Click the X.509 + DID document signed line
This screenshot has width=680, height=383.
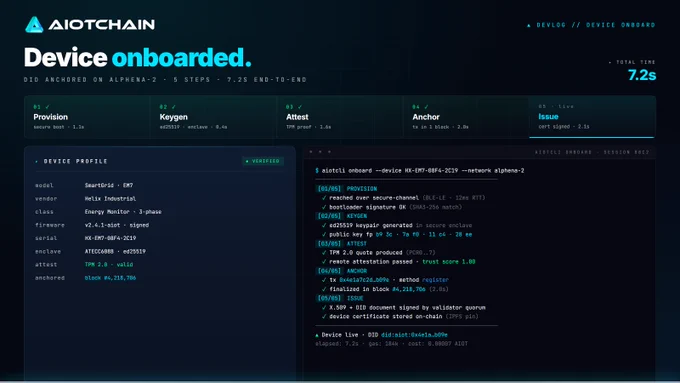[404, 308]
